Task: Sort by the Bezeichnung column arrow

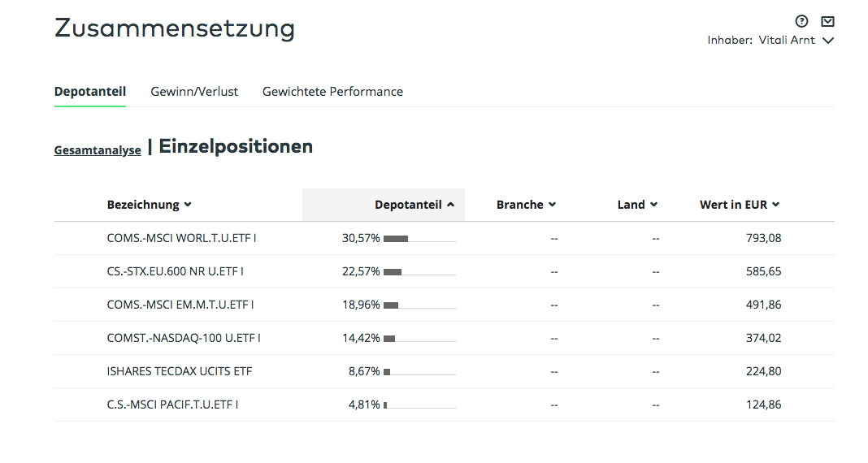Action: pyautogui.click(x=188, y=205)
